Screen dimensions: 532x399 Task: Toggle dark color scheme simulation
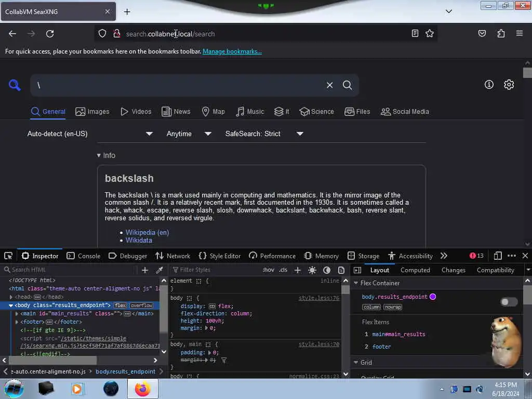[327, 270]
